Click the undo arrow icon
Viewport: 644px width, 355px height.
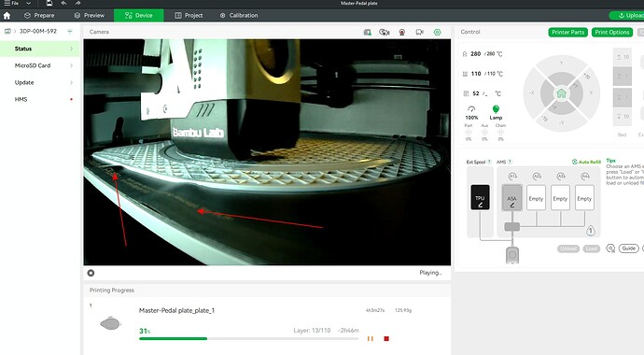click(x=63, y=3)
